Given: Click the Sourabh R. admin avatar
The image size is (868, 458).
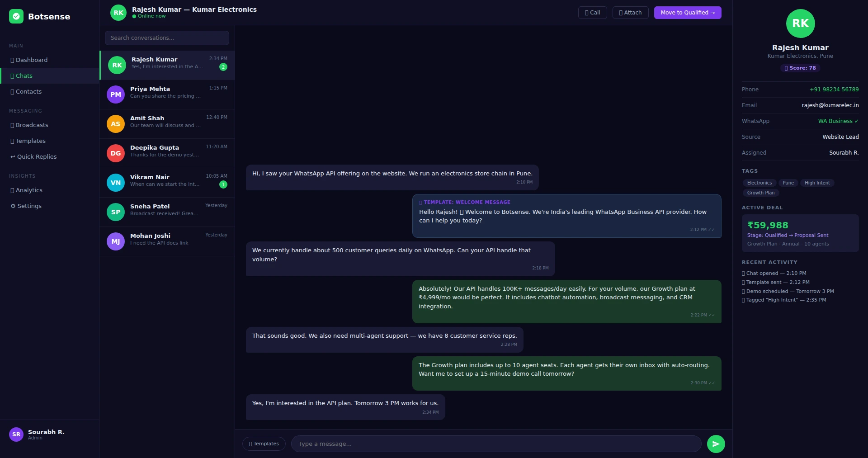Looking at the screenshot, I should click(x=16, y=434).
